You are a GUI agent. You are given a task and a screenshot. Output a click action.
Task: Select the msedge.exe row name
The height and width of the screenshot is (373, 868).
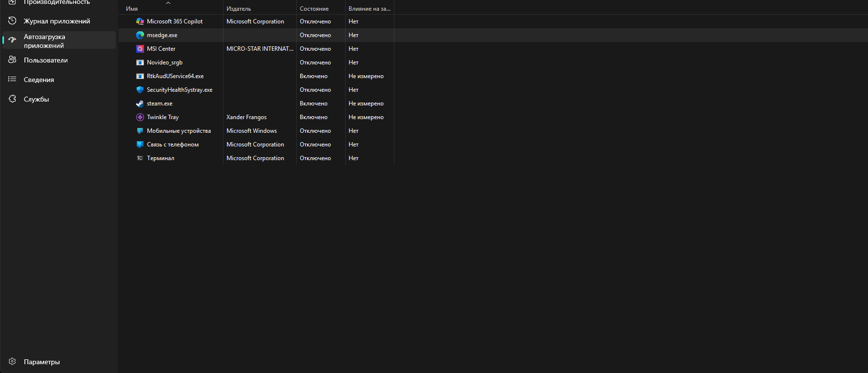click(162, 35)
